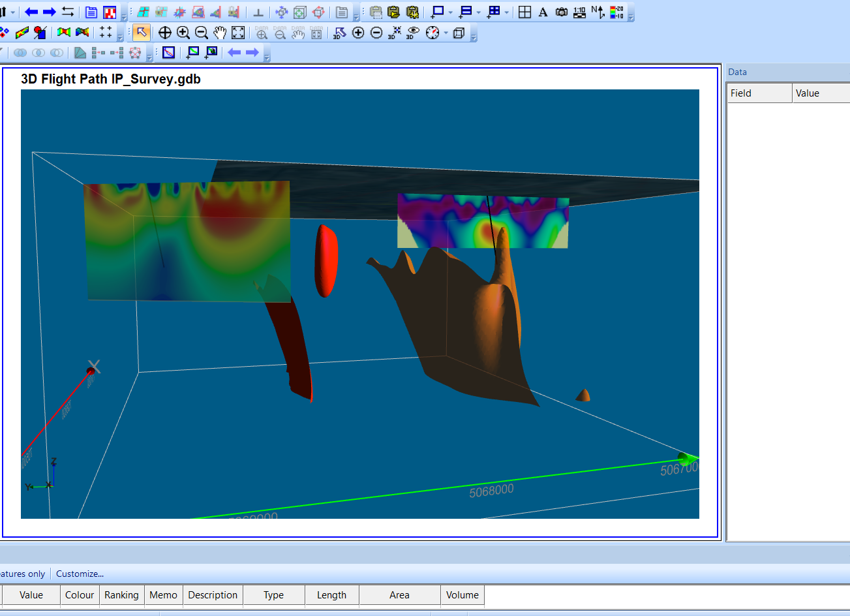The image size is (850, 616).
Task: Toggle the 3D eye view tool
Action: 413,33
